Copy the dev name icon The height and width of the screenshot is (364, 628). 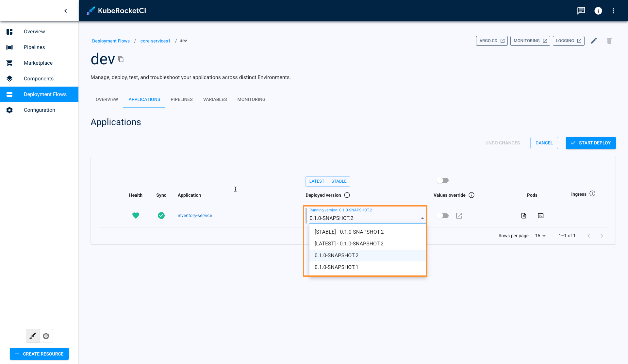coord(121,59)
